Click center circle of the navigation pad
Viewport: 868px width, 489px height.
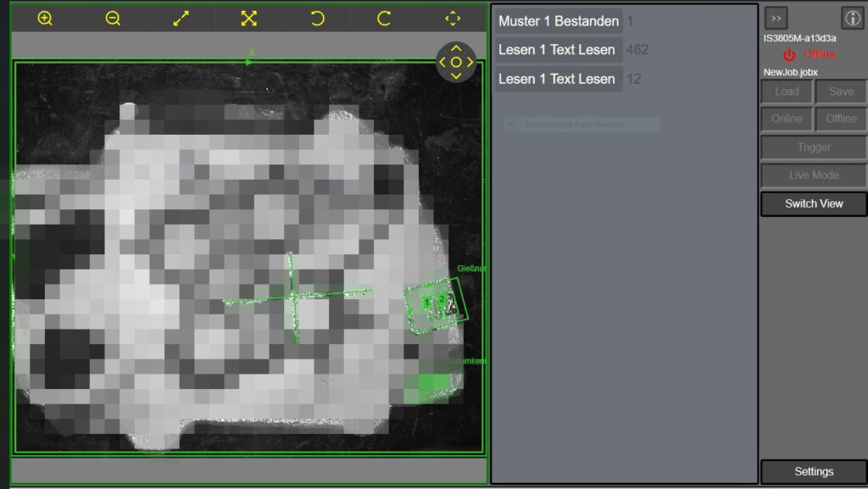[456, 62]
